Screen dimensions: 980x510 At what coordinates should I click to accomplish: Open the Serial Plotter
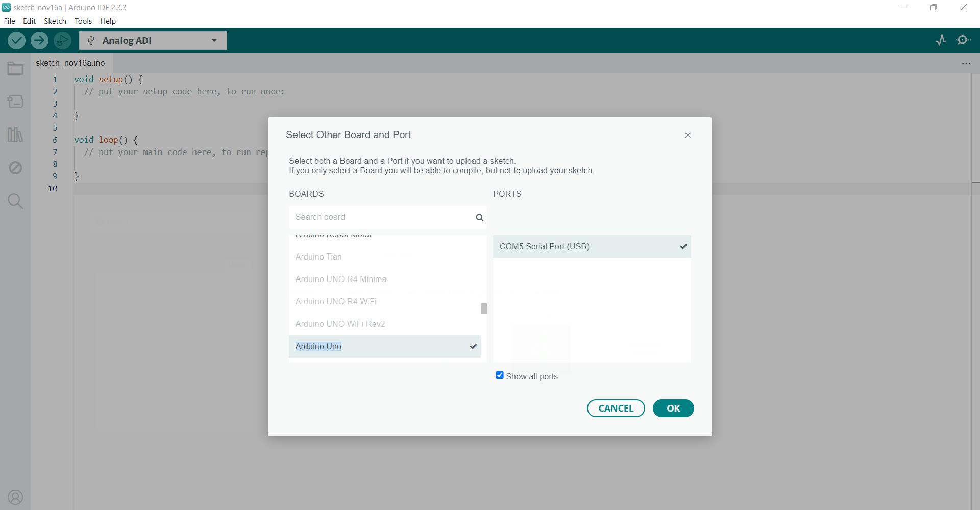pyautogui.click(x=940, y=40)
